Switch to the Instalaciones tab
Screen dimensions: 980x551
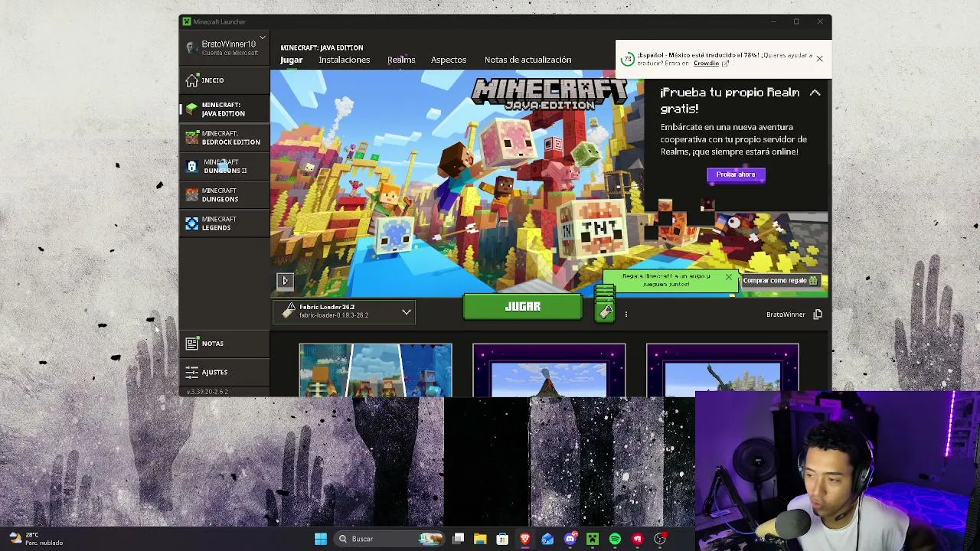pos(344,60)
